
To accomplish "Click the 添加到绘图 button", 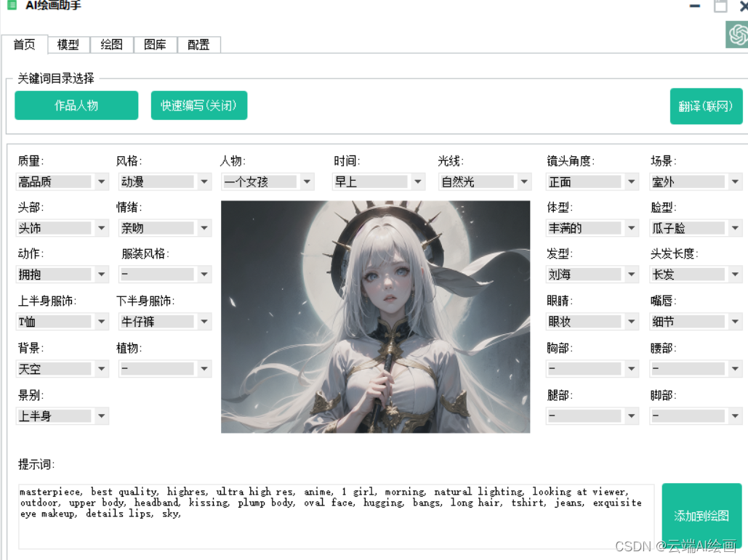I will pyautogui.click(x=701, y=516).
